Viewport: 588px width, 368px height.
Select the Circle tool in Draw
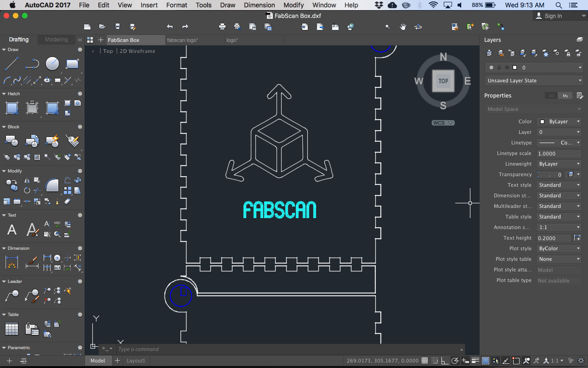click(52, 64)
